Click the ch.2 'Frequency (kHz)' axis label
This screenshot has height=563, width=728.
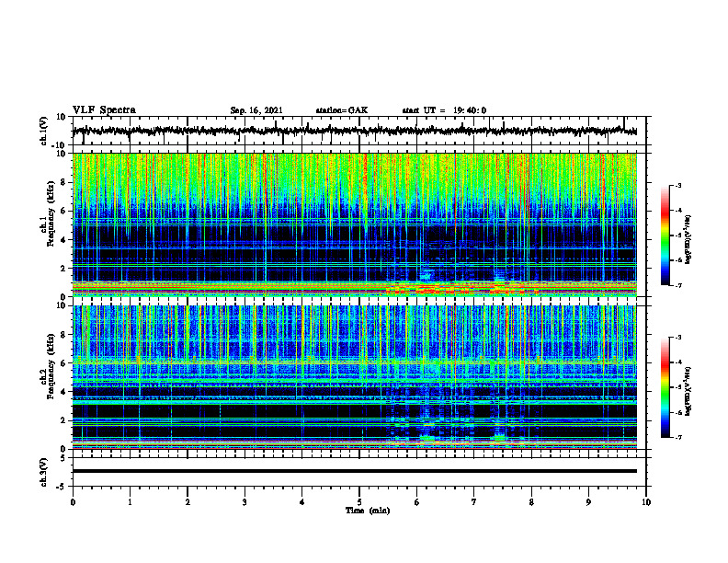(51, 365)
